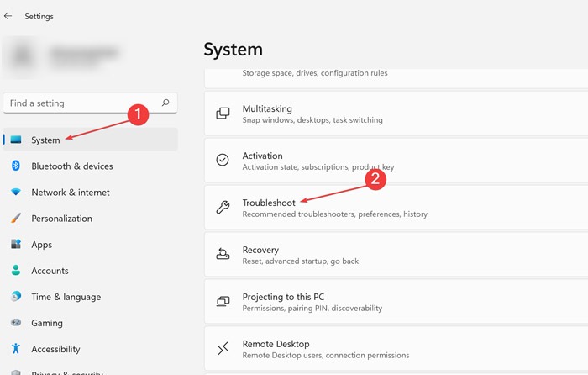The image size is (588, 375).
Task: Click the search magnifier icon
Action: [165, 103]
